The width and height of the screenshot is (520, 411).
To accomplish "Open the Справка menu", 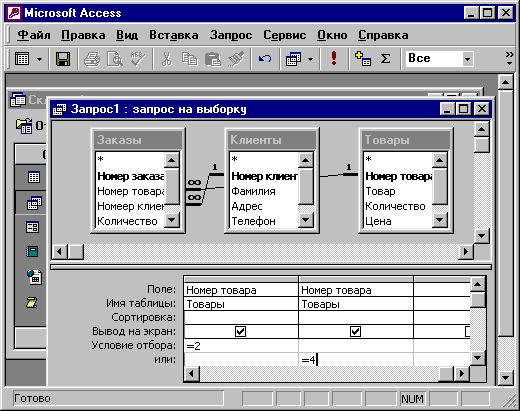I will click(x=383, y=35).
